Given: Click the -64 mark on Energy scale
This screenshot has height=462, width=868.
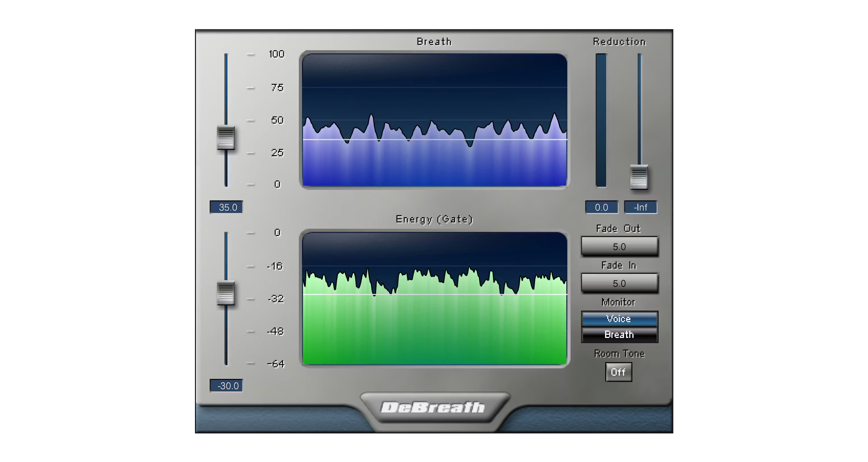Looking at the screenshot, I should coord(276,364).
